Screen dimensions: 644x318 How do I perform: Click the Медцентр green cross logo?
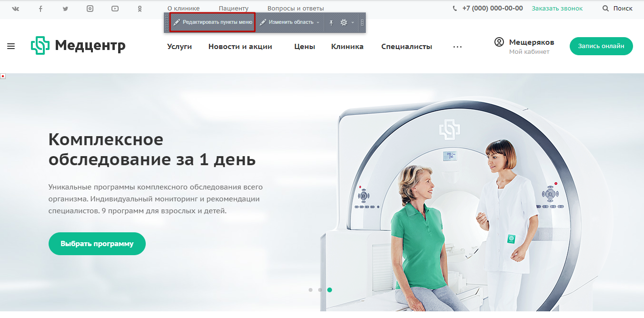pyautogui.click(x=40, y=46)
